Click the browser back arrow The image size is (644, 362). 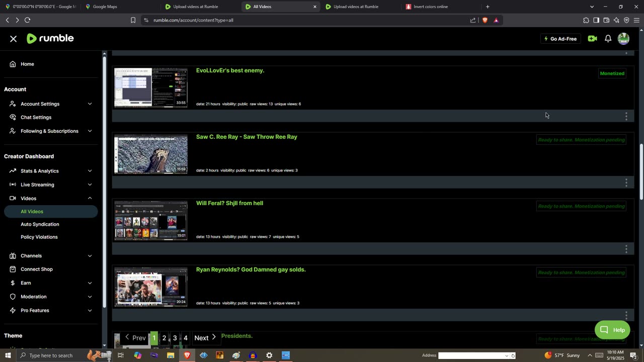(7, 20)
